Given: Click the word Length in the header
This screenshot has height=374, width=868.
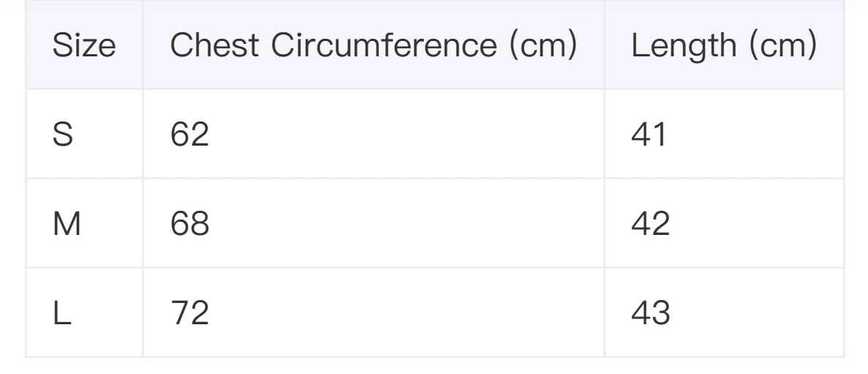Looking at the screenshot, I should click(684, 45).
